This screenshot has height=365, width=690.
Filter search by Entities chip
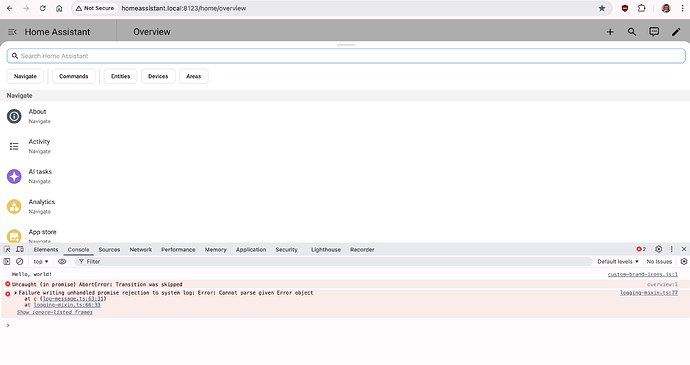[121, 76]
